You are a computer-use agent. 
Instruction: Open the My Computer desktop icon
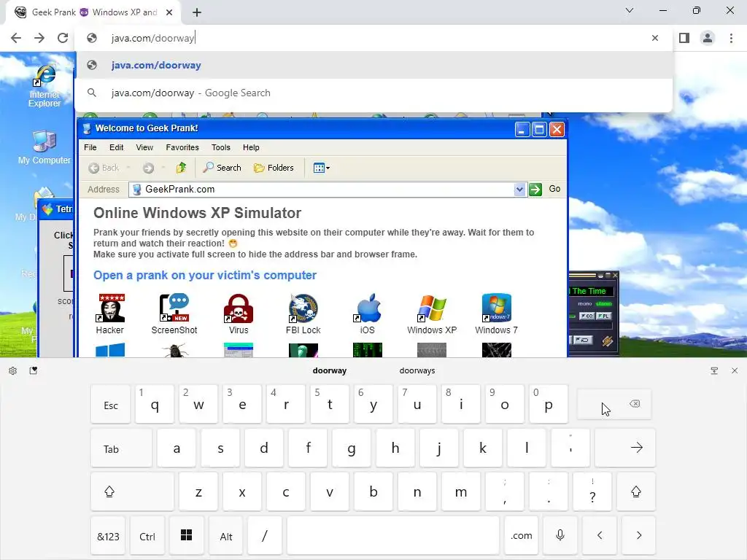pos(44,147)
